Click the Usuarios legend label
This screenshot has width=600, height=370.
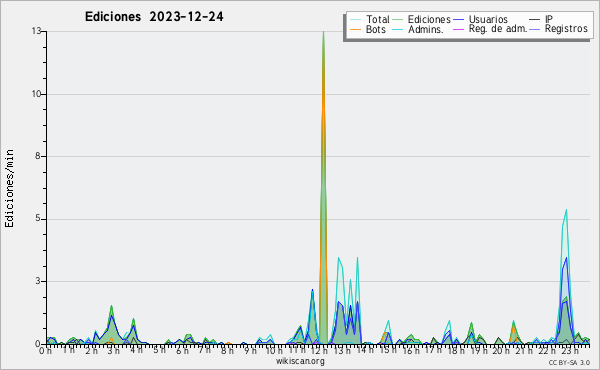click(488, 19)
